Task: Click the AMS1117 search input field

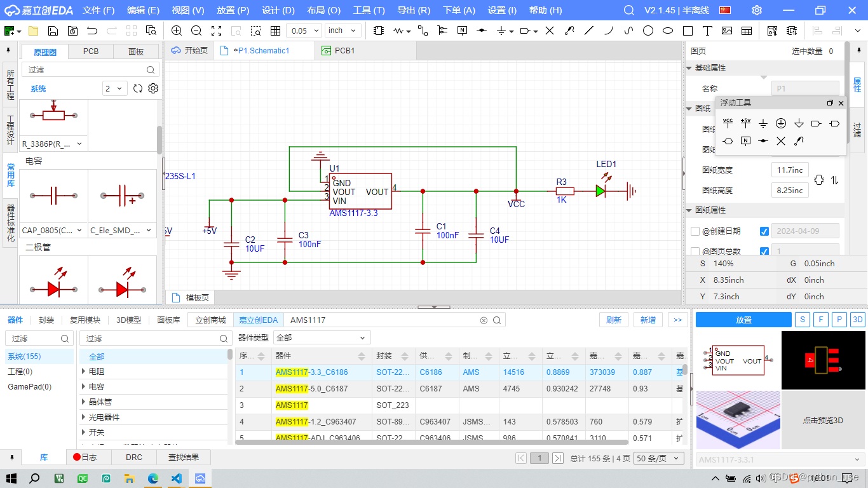Action: click(383, 320)
